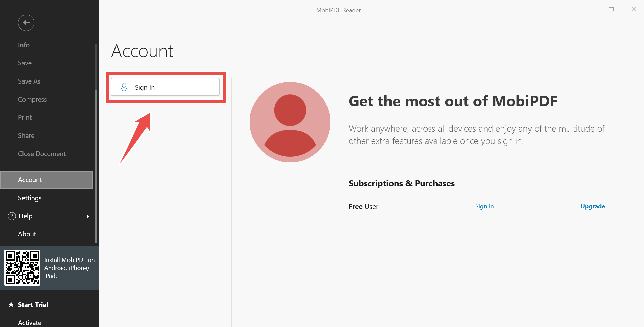Open the Compress option
This screenshot has width=644, height=327.
click(x=33, y=99)
